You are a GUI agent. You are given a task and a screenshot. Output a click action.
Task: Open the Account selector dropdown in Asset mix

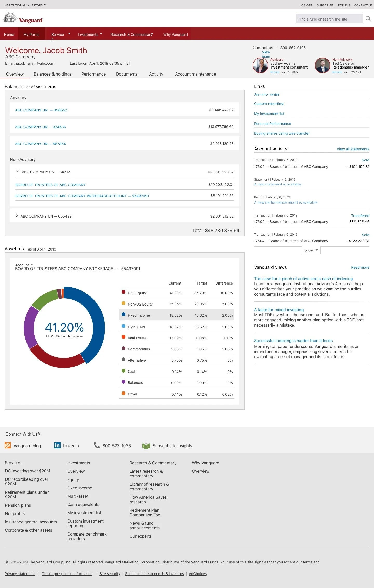[24, 265]
